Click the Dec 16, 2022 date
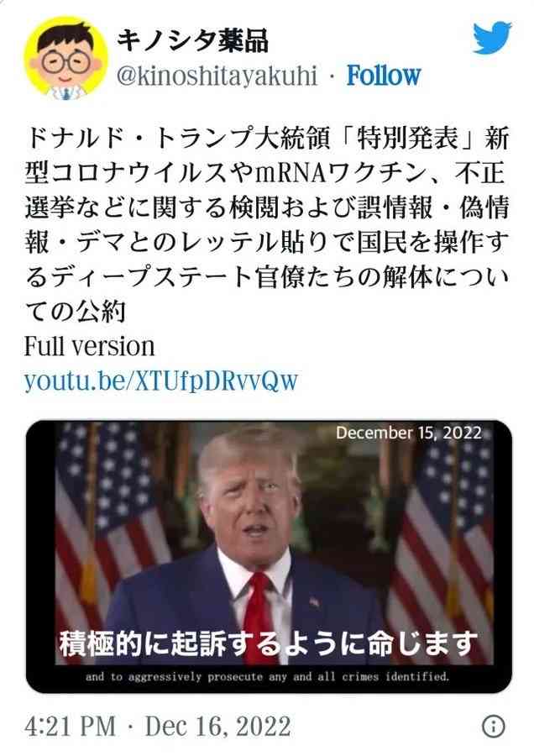534x756 pixels. [217, 726]
